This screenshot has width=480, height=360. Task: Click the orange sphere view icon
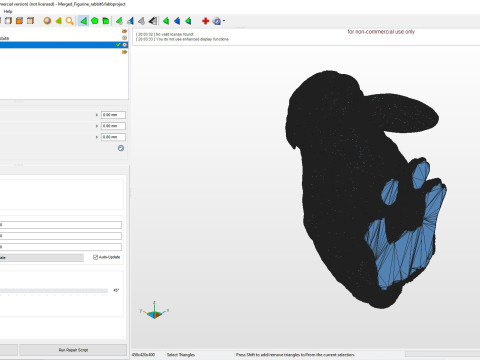[47, 21]
